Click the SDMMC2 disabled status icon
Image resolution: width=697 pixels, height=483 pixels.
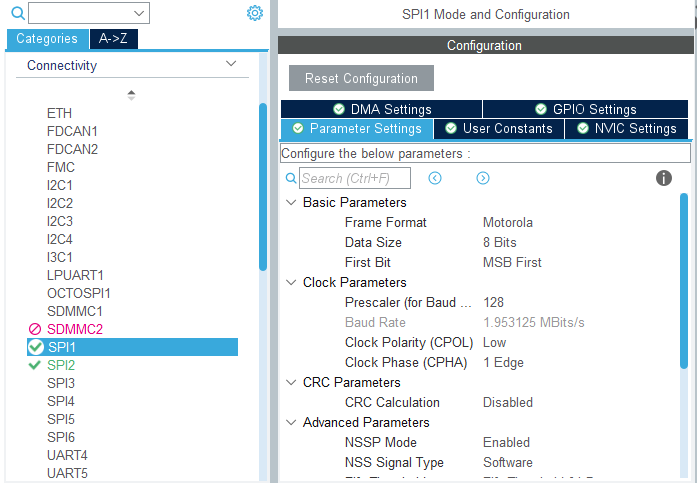(x=35, y=329)
